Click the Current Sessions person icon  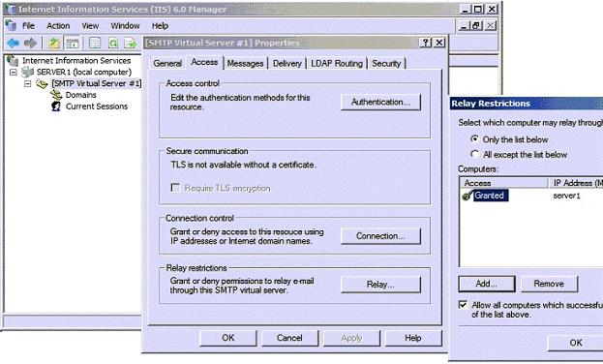(56, 106)
